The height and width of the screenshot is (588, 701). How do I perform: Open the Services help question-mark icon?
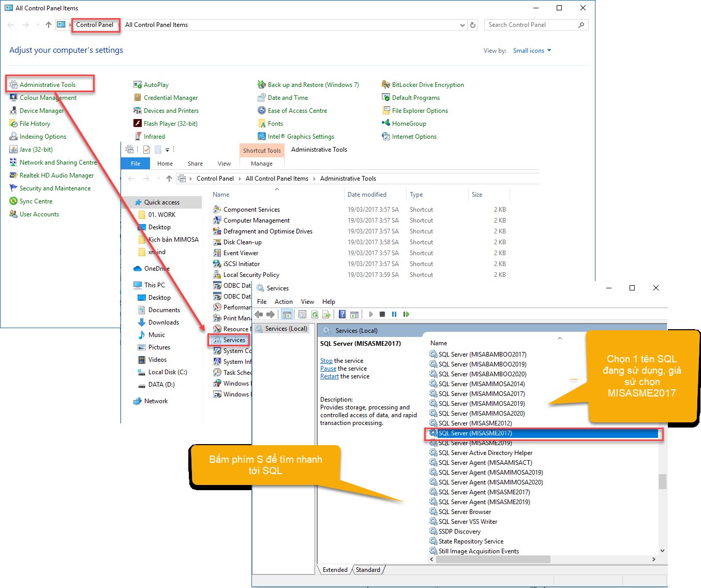tap(342, 314)
